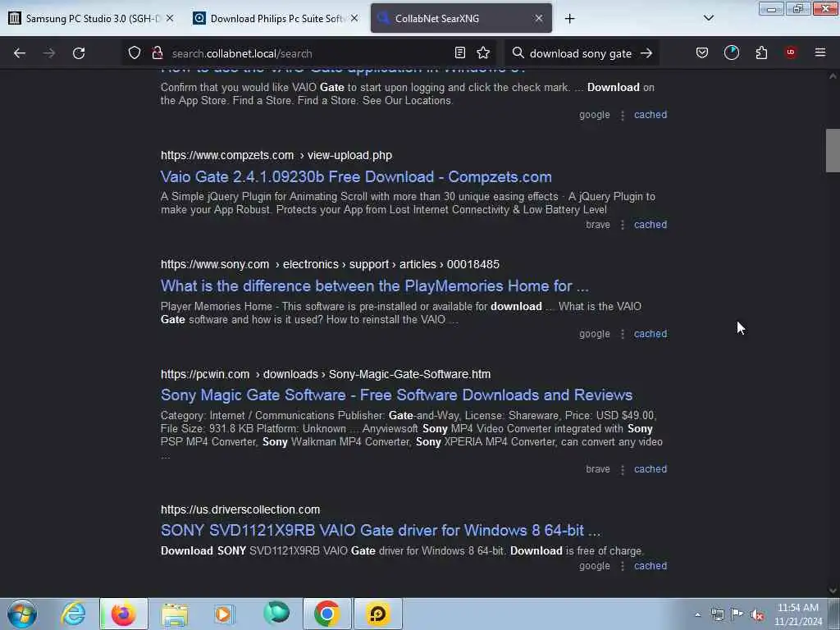The height and width of the screenshot is (630, 840).
Task: Go back to the previous page
Action: pyautogui.click(x=20, y=53)
